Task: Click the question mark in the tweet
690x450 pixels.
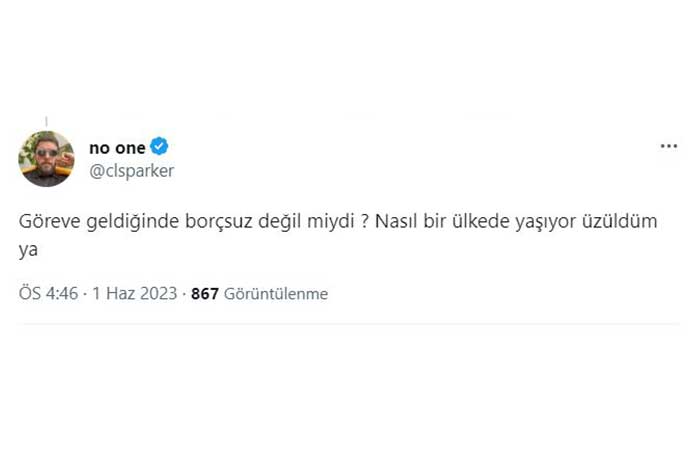Action: pos(364,222)
